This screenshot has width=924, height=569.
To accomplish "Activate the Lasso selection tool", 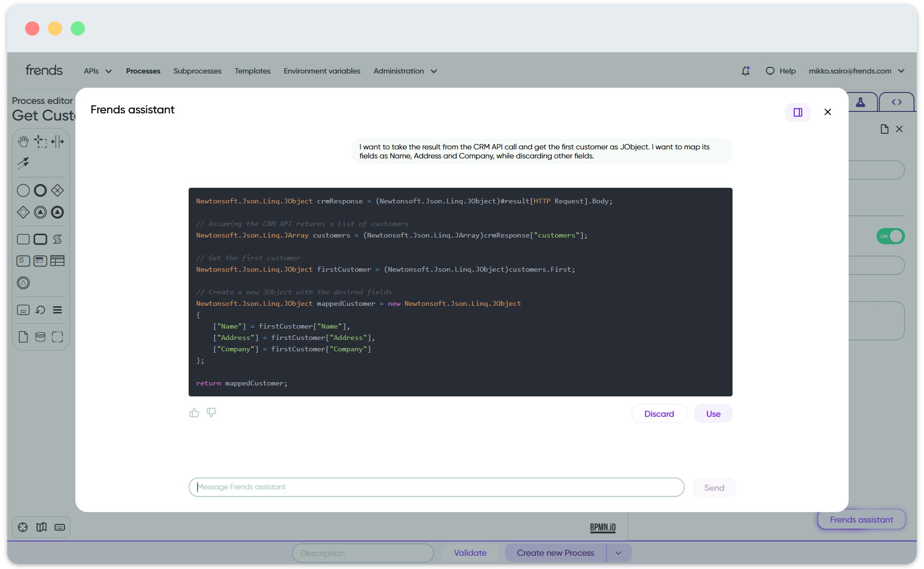I will point(40,141).
